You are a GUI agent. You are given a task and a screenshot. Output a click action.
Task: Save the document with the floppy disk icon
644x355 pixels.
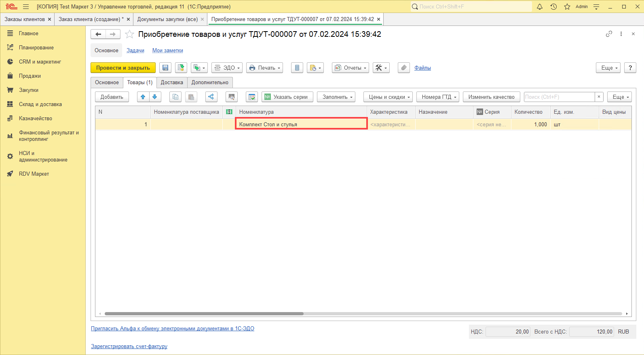[x=165, y=68]
